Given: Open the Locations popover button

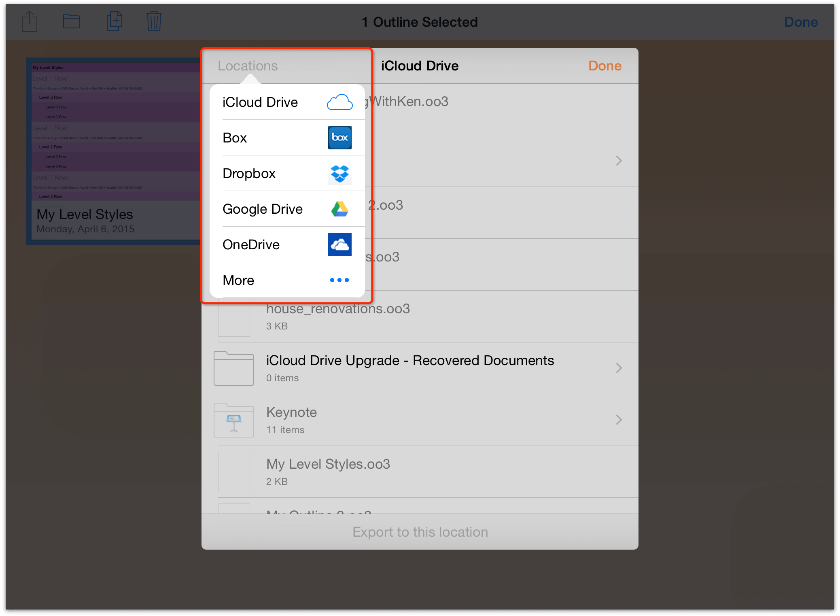Looking at the screenshot, I should (x=248, y=66).
